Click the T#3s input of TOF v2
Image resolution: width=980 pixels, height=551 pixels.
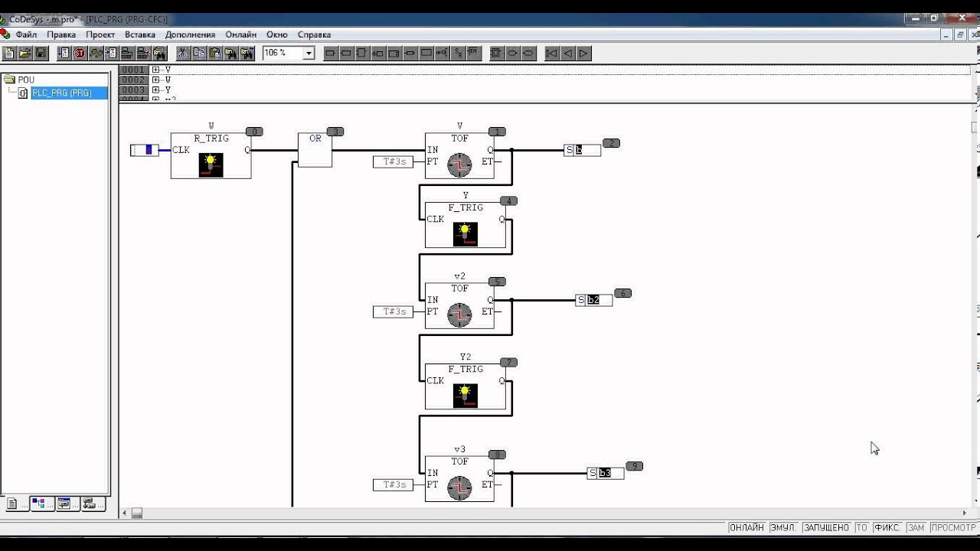click(394, 311)
